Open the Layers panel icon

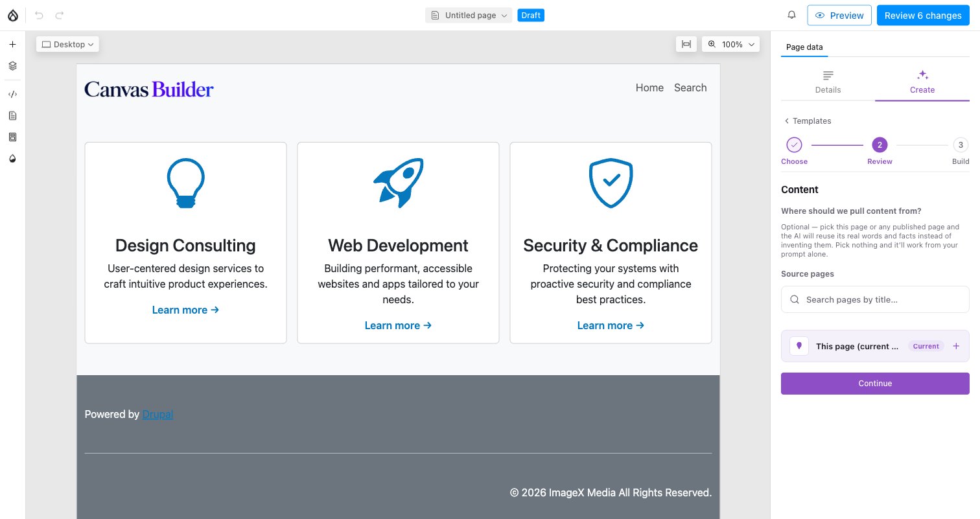pos(12,66)
